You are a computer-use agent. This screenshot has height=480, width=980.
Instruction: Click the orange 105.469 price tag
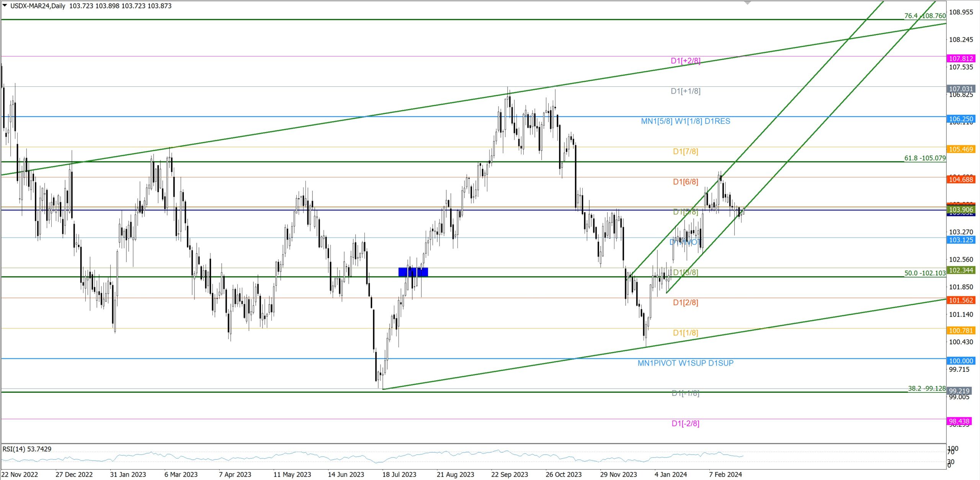(961, 149)
